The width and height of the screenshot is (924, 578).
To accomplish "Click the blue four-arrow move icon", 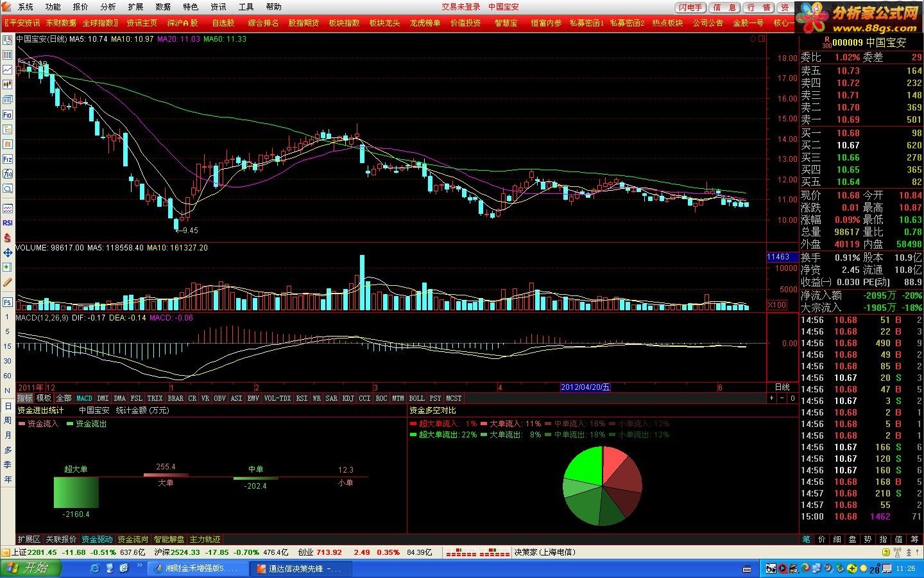I will (8, 252).
